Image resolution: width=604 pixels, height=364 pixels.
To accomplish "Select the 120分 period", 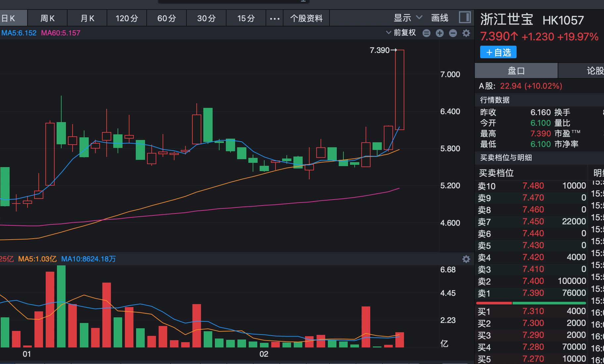I will [x=127, y=19].
